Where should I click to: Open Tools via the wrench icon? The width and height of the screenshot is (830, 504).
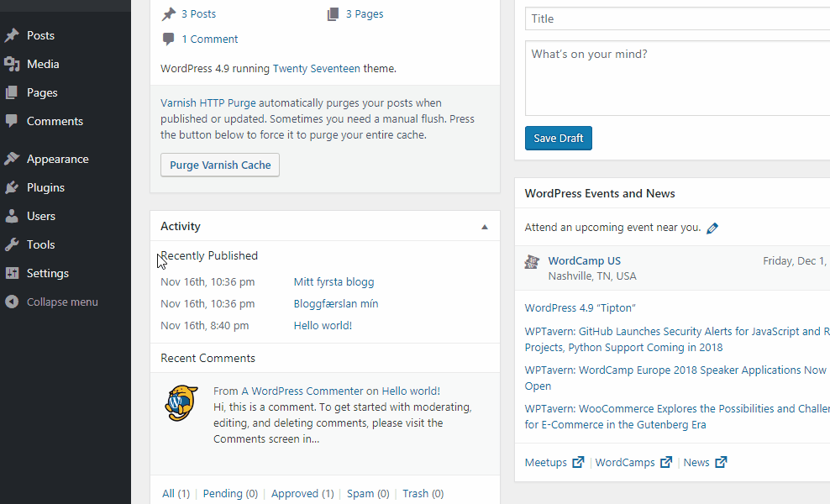(x=11, y=244)
